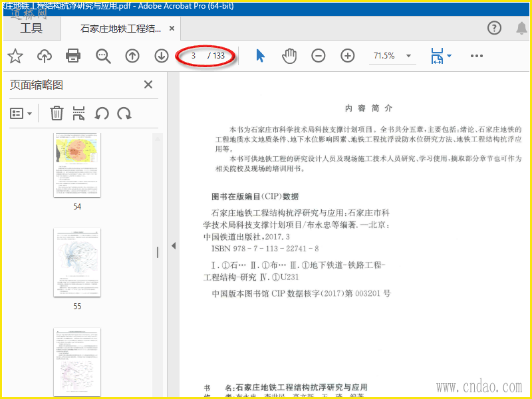Click the 图书在版编目(CIP)数据 heading
The image size is (532, 399).
(255, 196)
